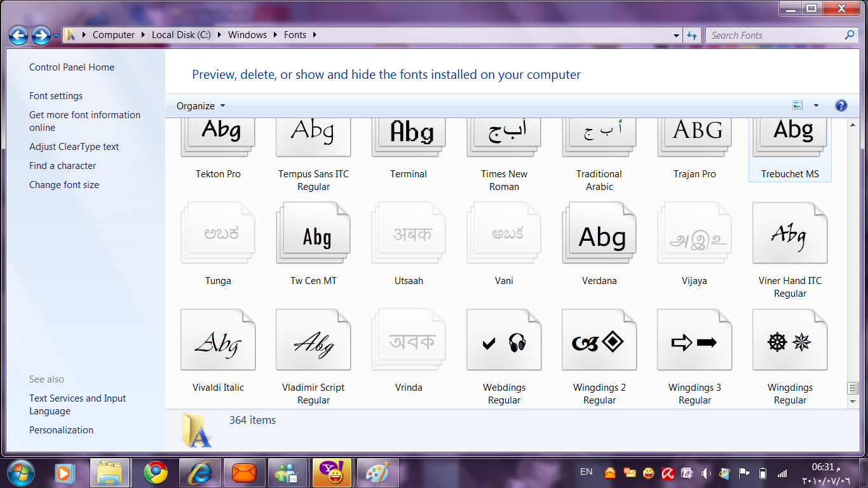Select the Traditional Arabic font icon
The image size is (868, 488).
[599, 138]
